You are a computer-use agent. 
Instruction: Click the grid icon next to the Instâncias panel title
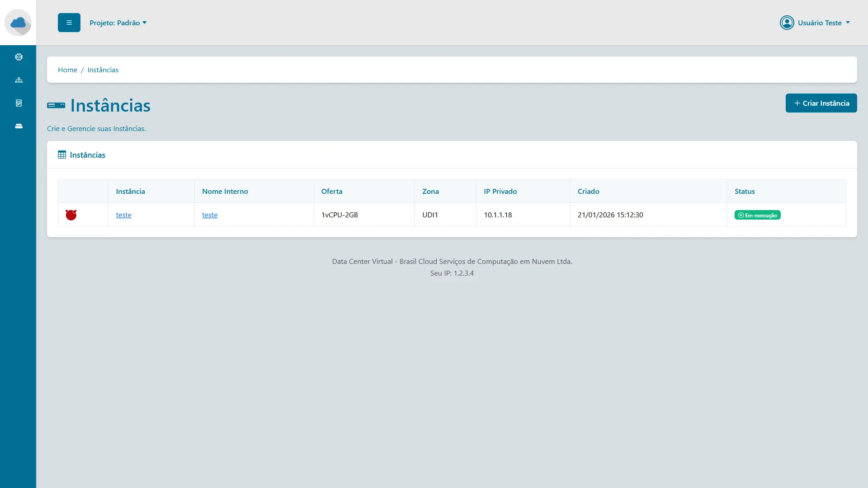[61, 155]
